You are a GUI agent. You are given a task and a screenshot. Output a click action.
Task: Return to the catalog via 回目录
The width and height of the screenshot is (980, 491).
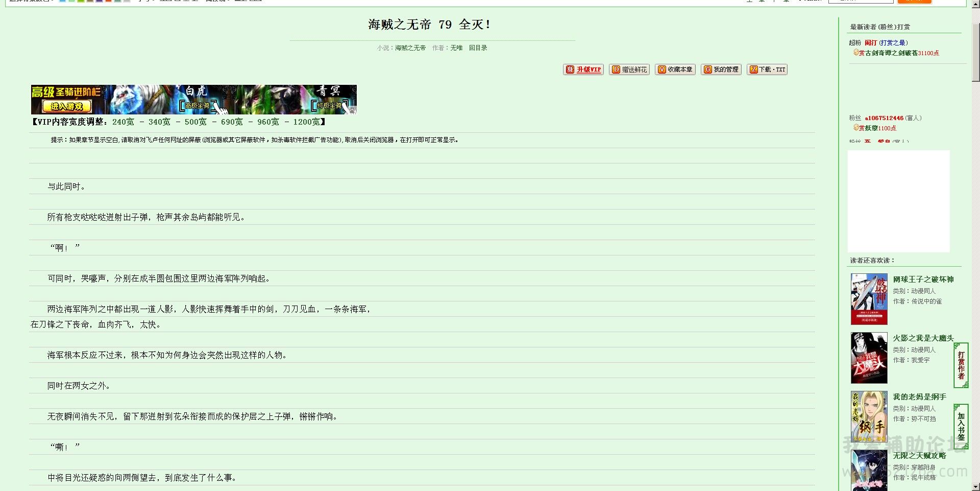478,48
